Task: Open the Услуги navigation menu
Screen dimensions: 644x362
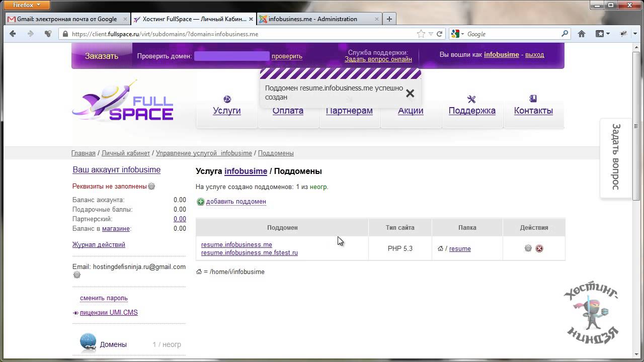Action: (227, 111)
